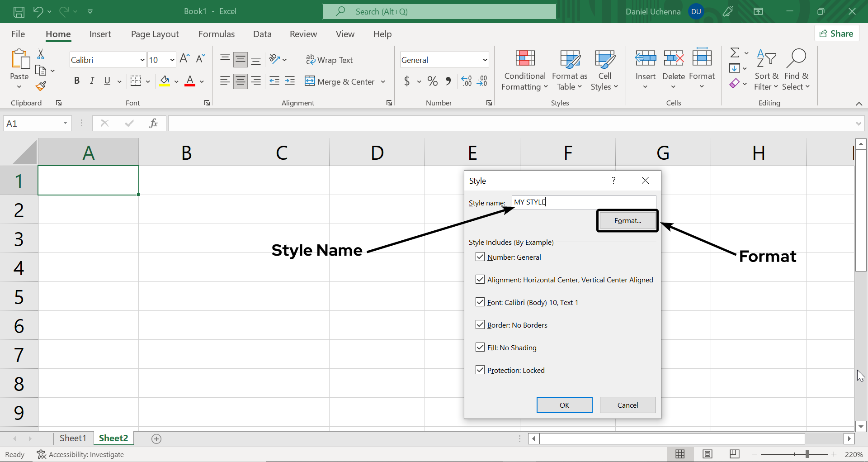Toggle bold formatting
Screen dimensions: 868x462
pyautogui.click(x=76, y=81)
